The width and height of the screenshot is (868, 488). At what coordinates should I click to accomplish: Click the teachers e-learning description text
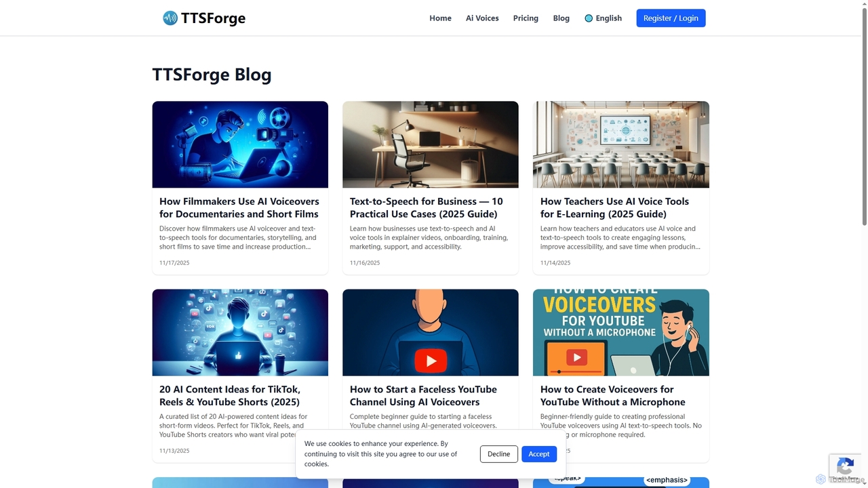coord(620,238)
